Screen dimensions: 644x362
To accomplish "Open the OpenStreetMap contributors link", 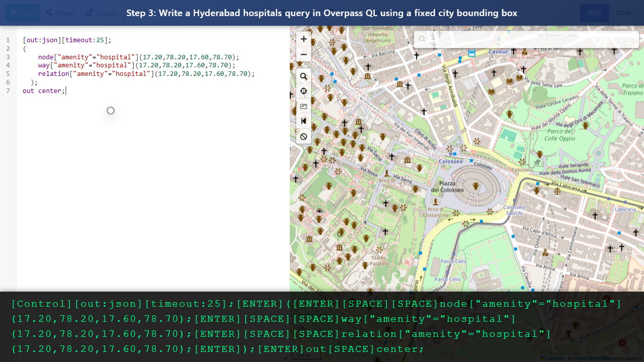I will 593,358.
